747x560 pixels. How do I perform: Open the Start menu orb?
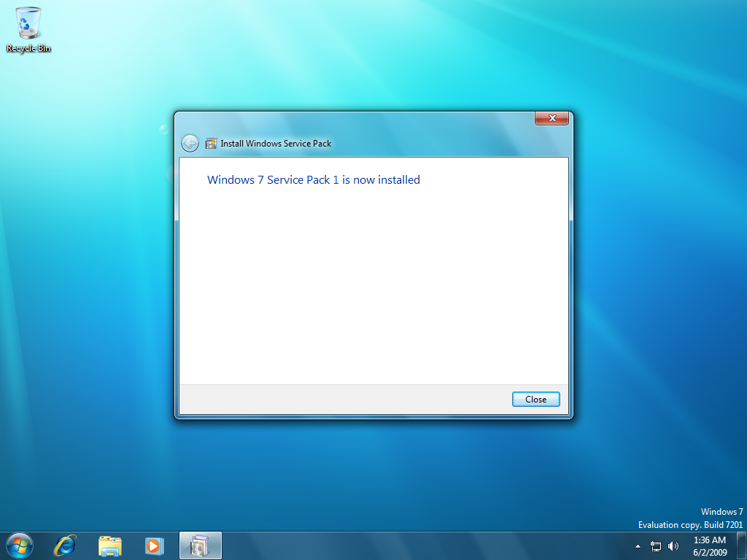click(x=20, y=545)
